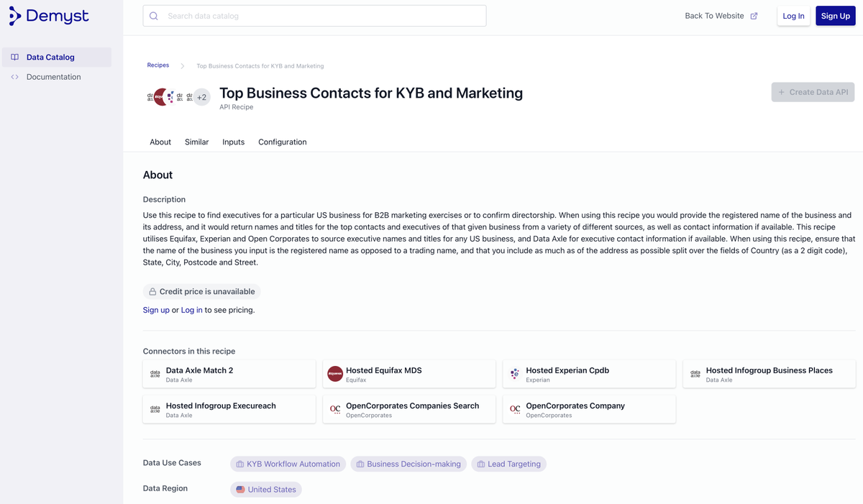Viewport: 863px width, 504px height.
Task: Click the Create Data API button
Action: click(x=813, y=92)
